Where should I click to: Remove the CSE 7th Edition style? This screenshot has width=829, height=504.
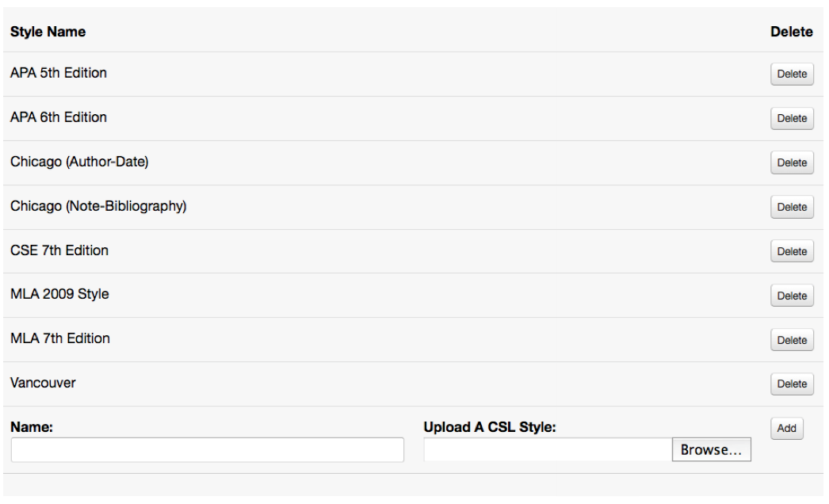pos(792,251)
